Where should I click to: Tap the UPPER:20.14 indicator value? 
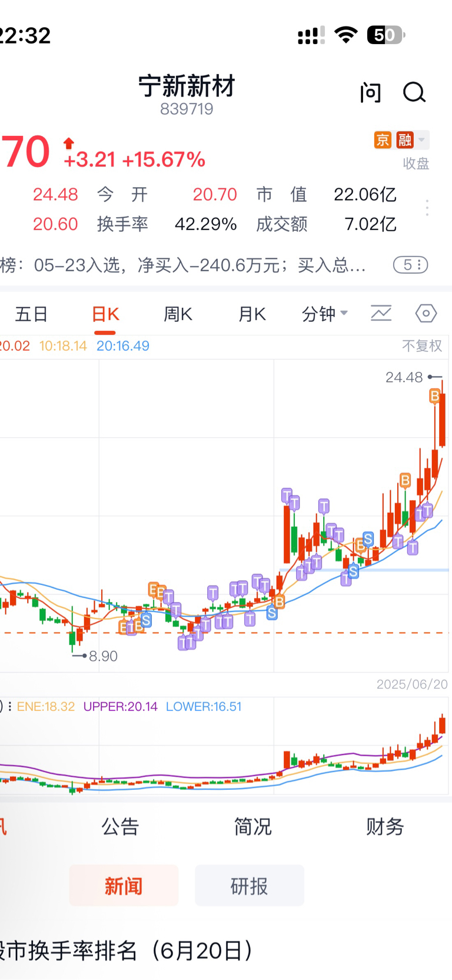[x=121, y=706]
